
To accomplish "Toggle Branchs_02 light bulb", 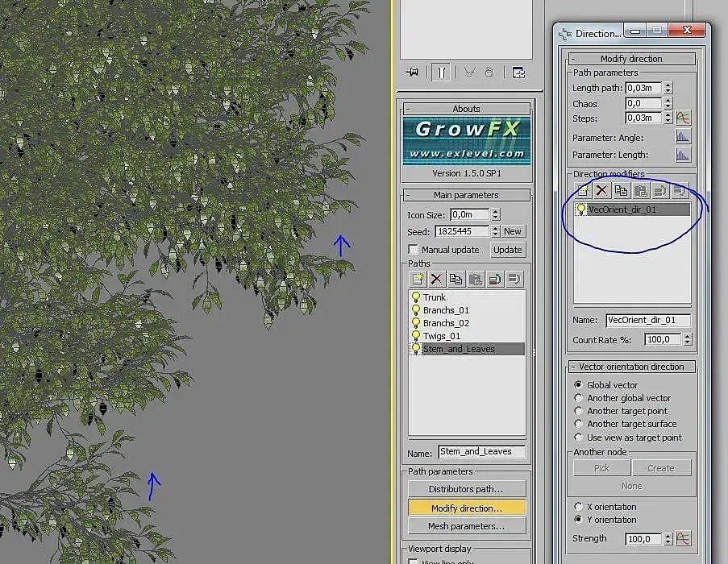I will (x=416, y=323).
